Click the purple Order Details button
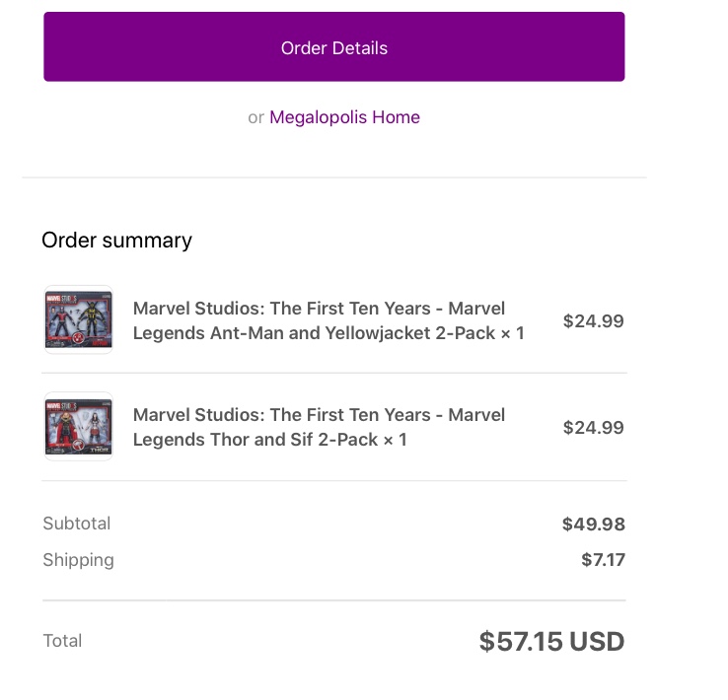The width and height of the screenshot is (728, 700). click(x=333, y=47)
